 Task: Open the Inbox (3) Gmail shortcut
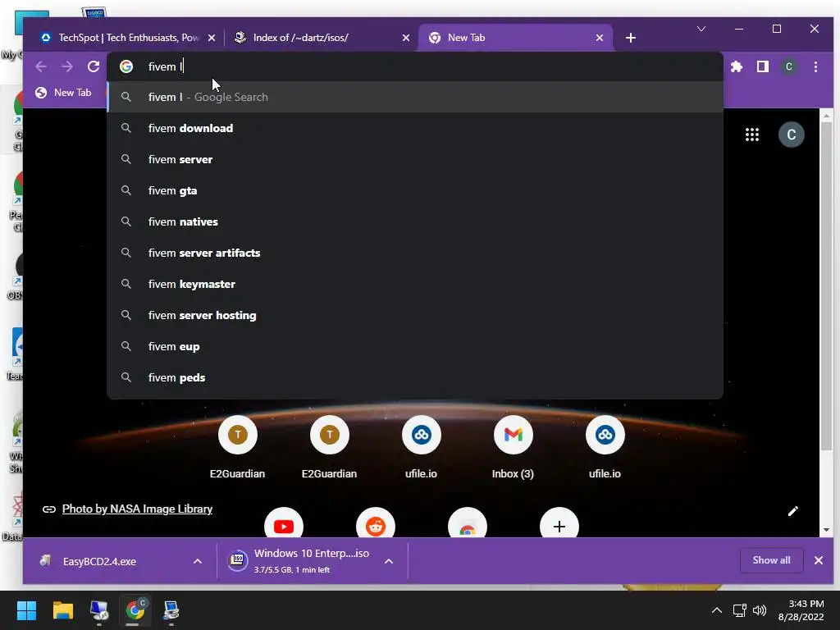click(513, 448)
